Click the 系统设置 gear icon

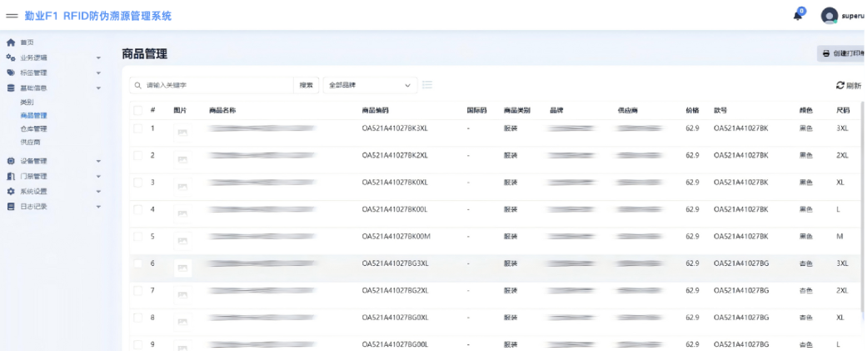click(x=11, y=191)
